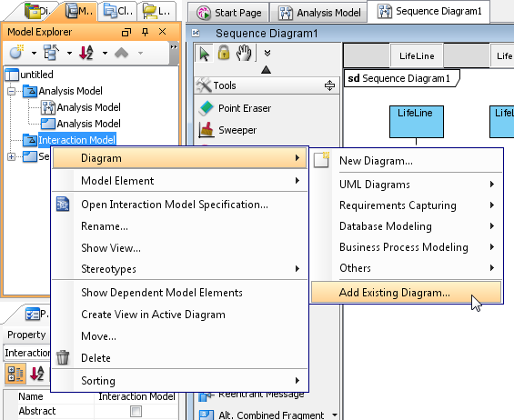
Task: Expand more toolbar options with double chevron
Action: pyautogui.click(x=267, y=53)
